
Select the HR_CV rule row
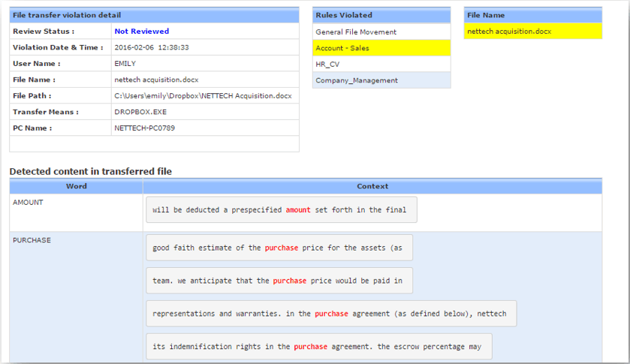tap(327, 65)
